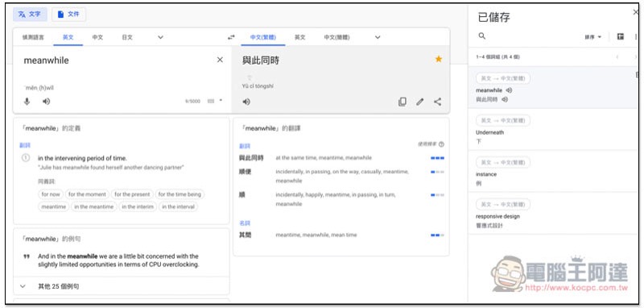Click synonym chip 'for the time being'

coord(180,194)
